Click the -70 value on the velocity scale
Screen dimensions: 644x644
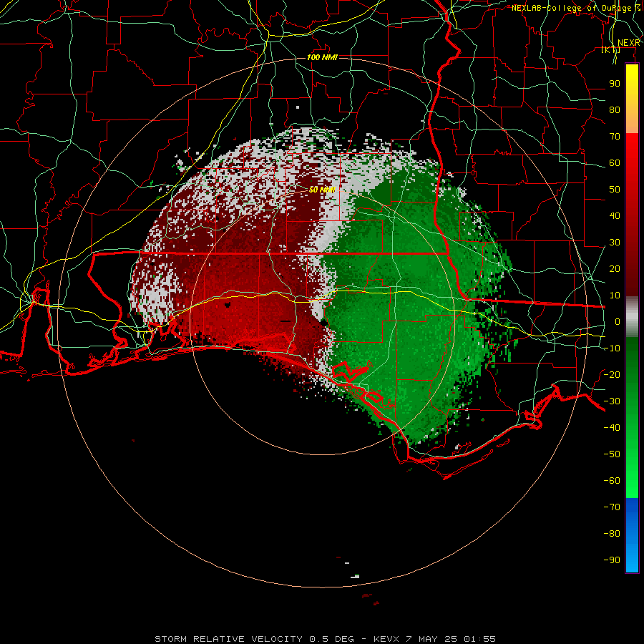tap(612, 507)
